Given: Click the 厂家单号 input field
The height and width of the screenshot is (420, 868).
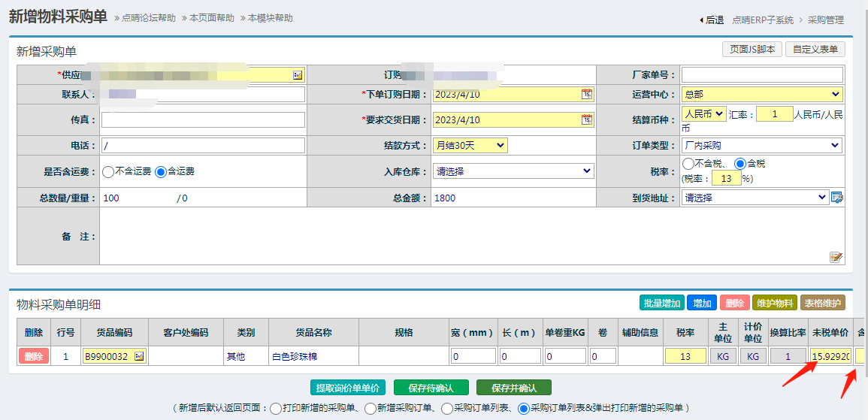Looking at the screenshot, I should click(762, 75).
